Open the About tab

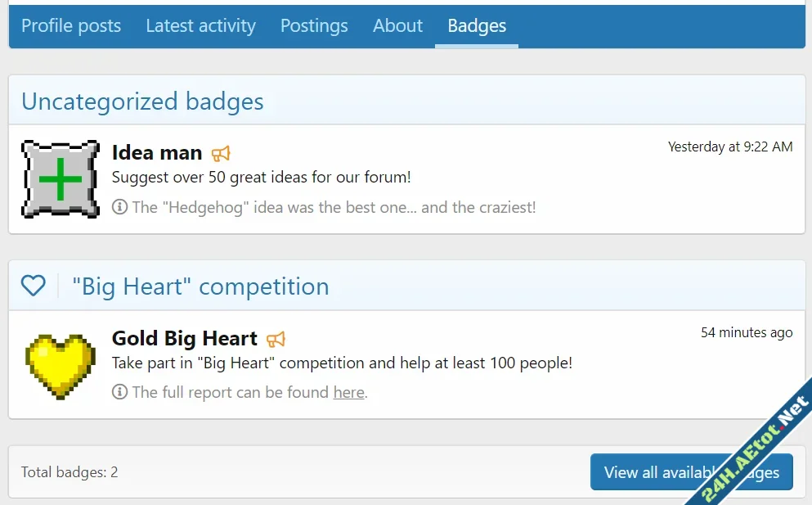397,25
